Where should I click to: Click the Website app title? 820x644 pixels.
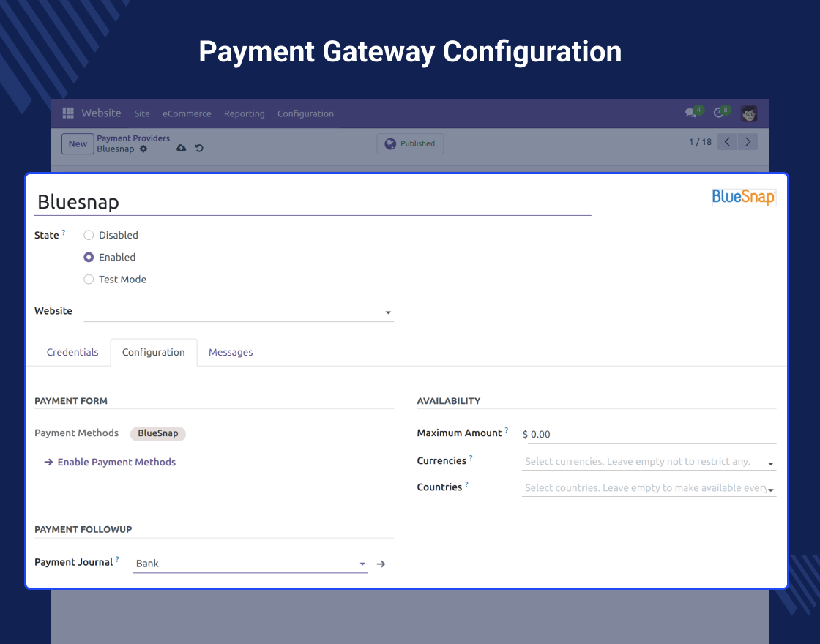[102, 113]
